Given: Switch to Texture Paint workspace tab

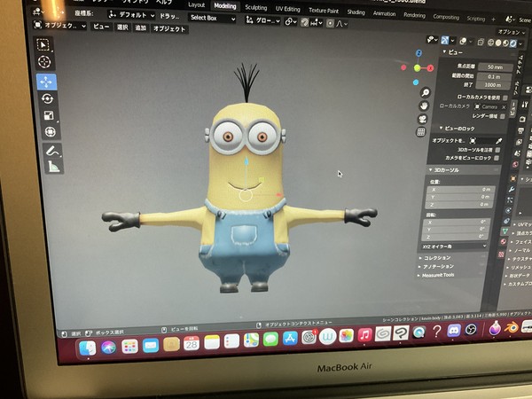Looking at the screenshot, I should [324, 11].
